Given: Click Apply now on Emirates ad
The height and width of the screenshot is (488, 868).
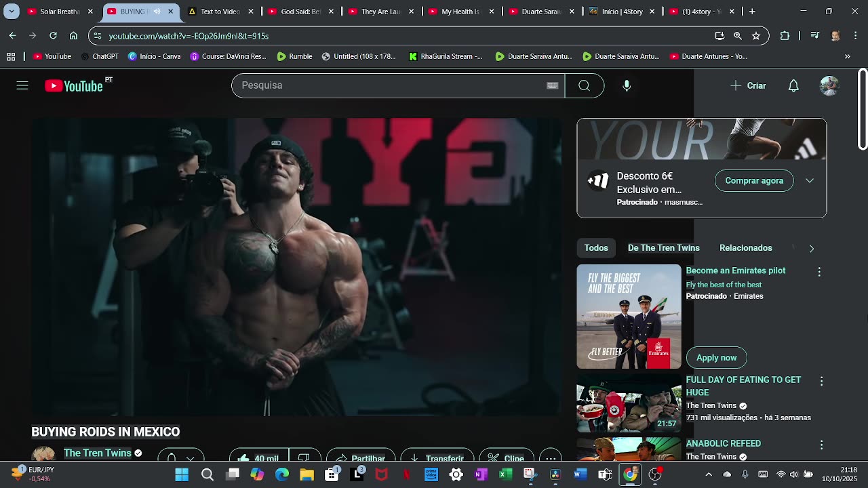Looking at the screenshot, I should [716, 358].
